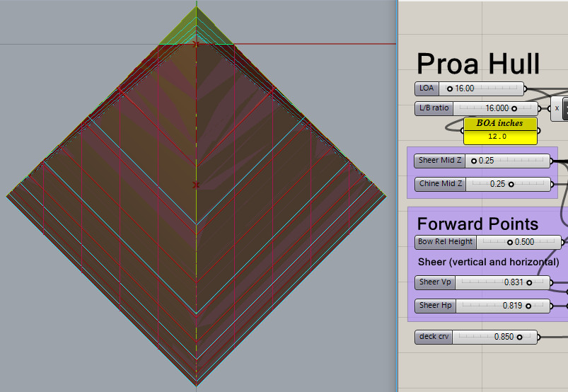Click the deck crv slider handle
This screenshot has width=568, height=392.
[519, 338]
